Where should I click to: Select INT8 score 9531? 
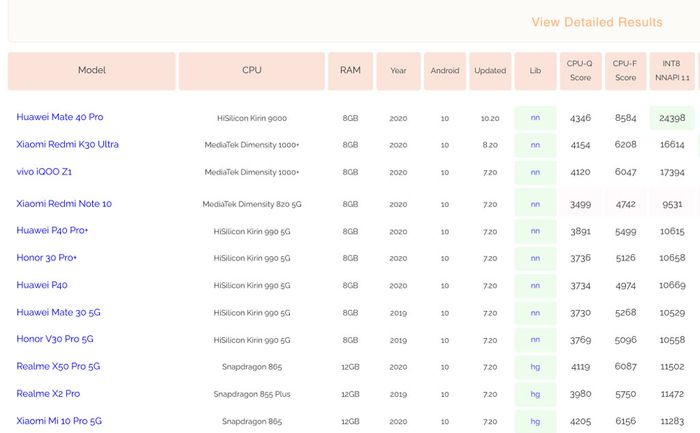672,204
